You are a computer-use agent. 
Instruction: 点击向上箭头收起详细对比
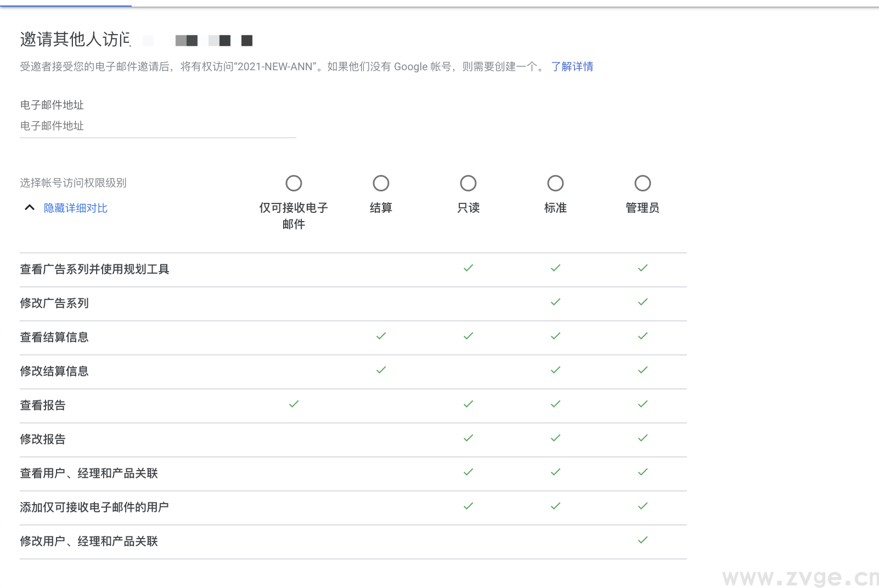point(29,208)
